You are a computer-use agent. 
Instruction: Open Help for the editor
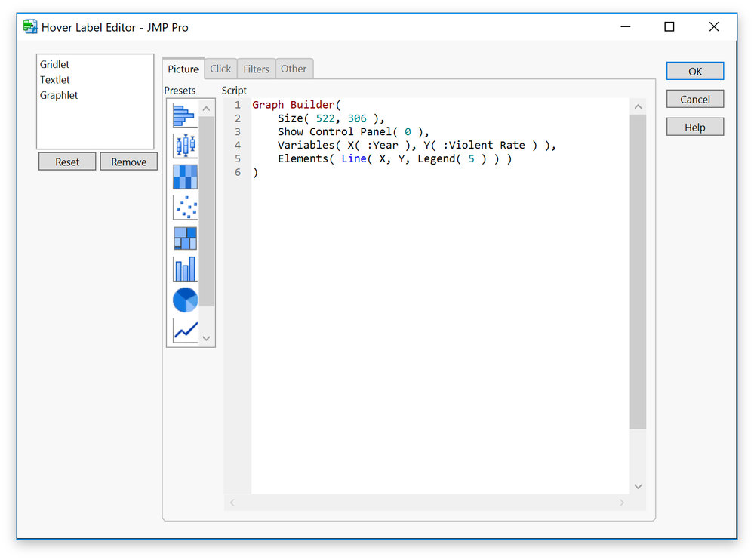pyautogui.click(x=695, y=127)
